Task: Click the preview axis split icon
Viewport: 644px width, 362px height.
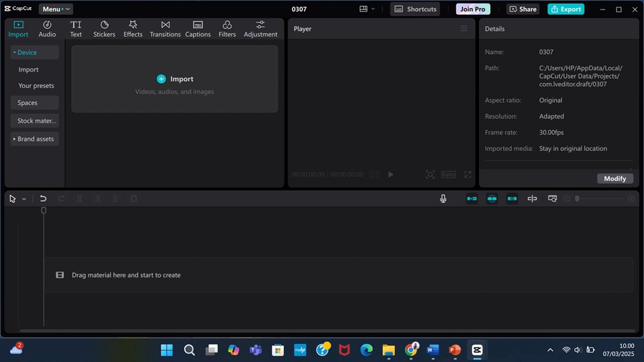Action: point(532,198)
